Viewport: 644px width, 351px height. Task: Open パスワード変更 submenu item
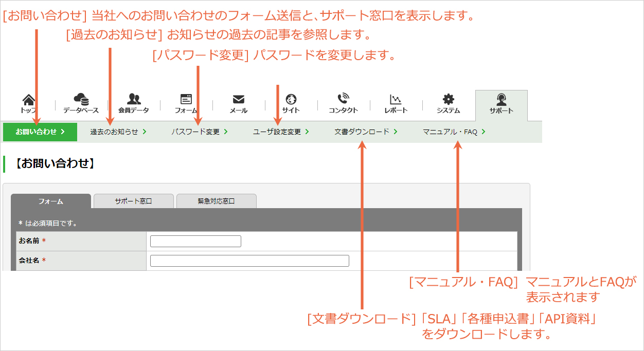200,132
